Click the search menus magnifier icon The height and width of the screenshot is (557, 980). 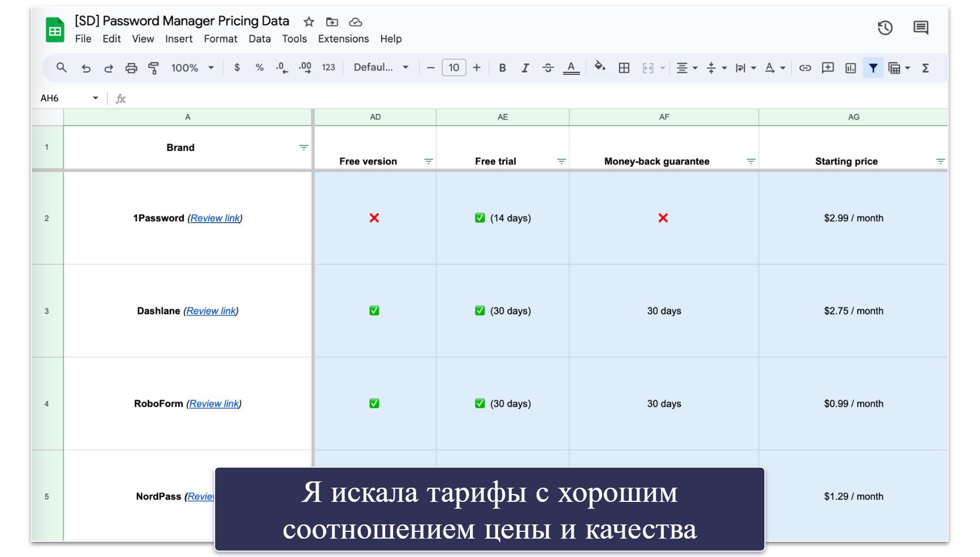61,68
